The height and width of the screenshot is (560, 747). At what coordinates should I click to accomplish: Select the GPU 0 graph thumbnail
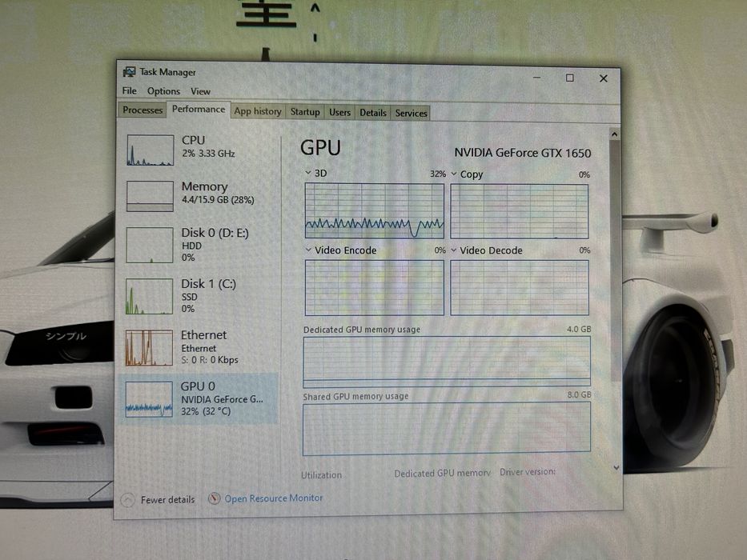(149, 399)
